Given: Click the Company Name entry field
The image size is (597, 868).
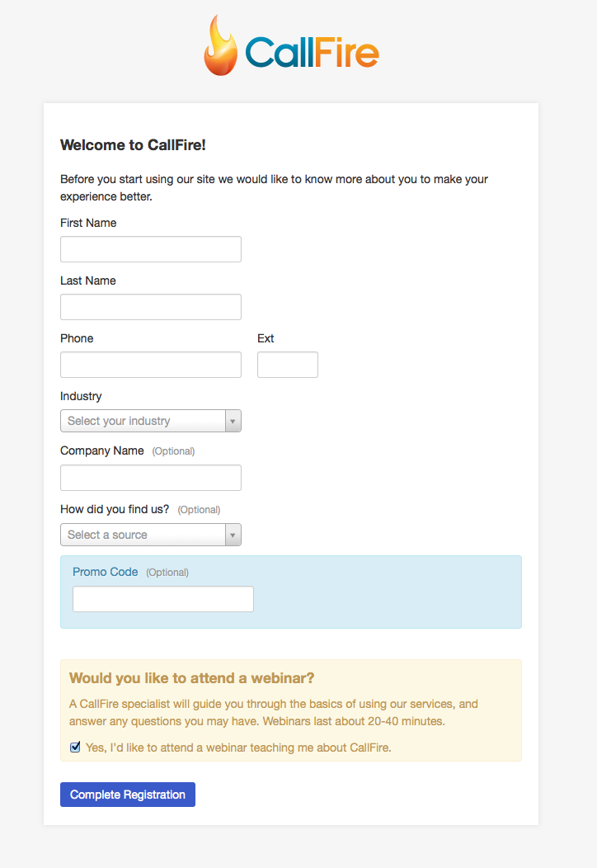Looking at the screenshot, I should coord(150,477).
